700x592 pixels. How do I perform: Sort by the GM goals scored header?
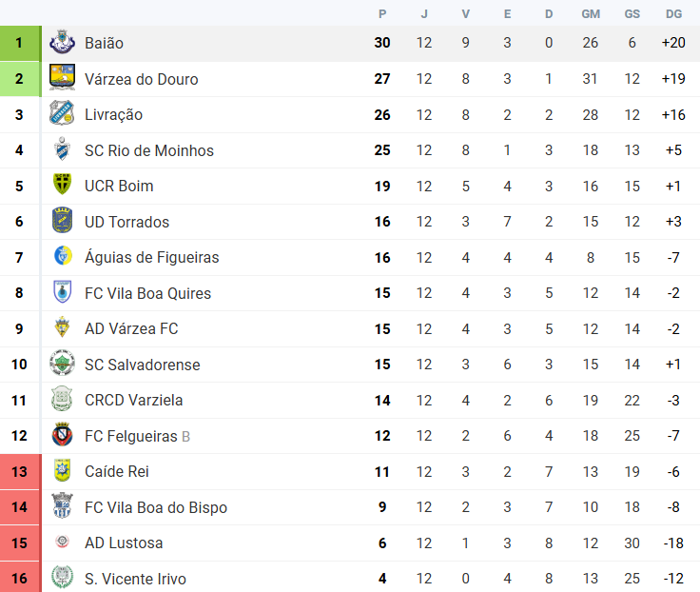pos(591,14)
